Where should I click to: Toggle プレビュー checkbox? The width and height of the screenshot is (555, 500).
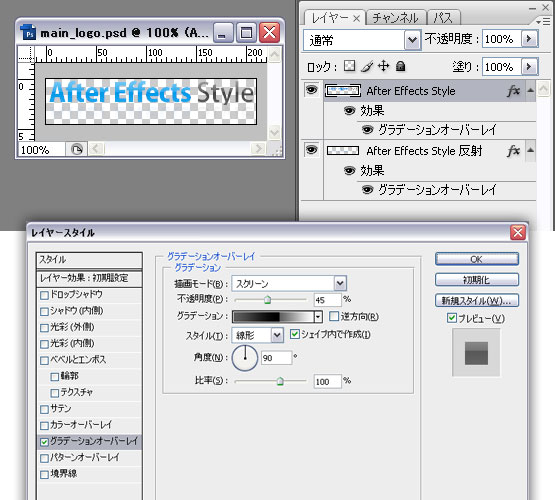point(452,318)
